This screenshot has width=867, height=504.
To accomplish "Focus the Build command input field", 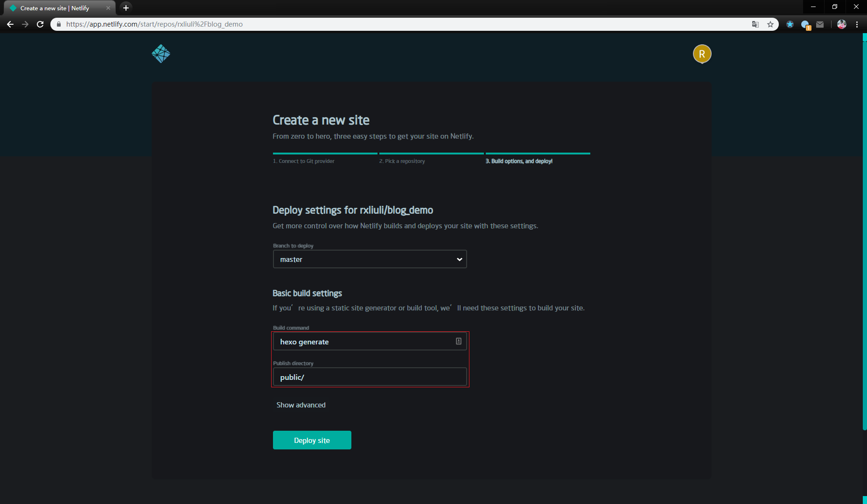I will coord(370,342).
